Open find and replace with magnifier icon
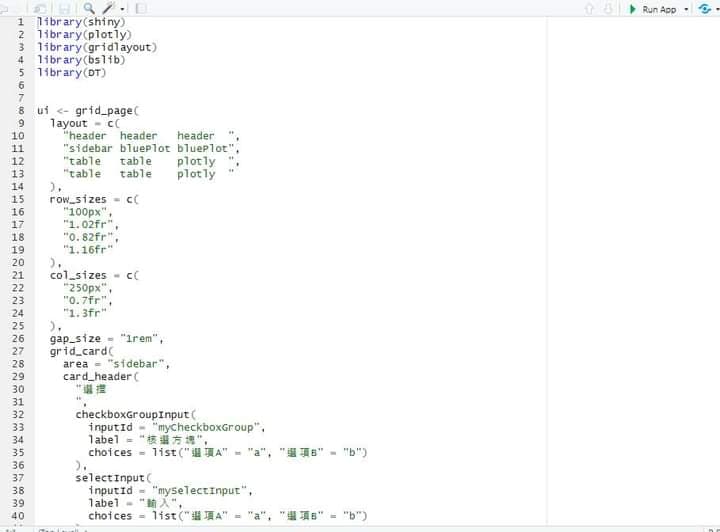Screen dimensions: 720x532 [x=90, y=8]
